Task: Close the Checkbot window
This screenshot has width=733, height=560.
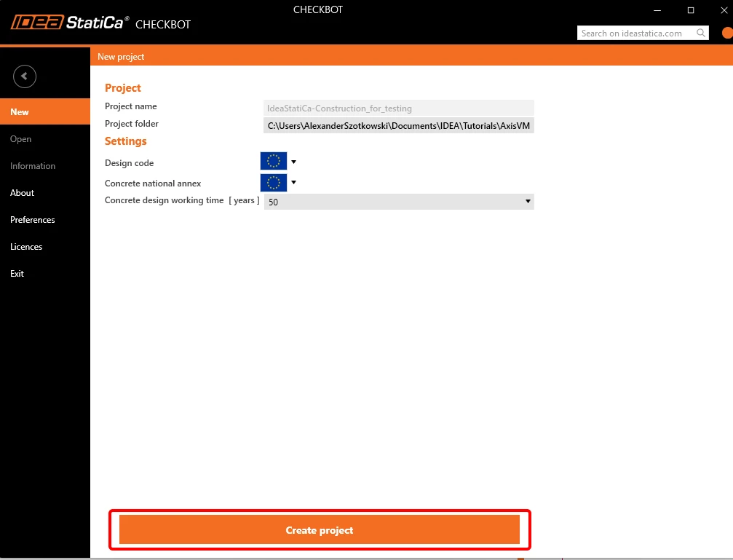Action: click(x=724, y=9)
